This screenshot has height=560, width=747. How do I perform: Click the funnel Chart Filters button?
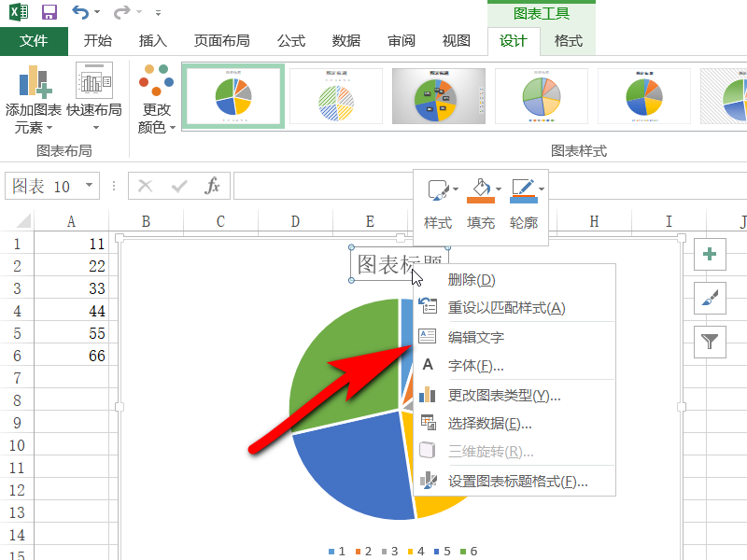click(x=710, y=342)
